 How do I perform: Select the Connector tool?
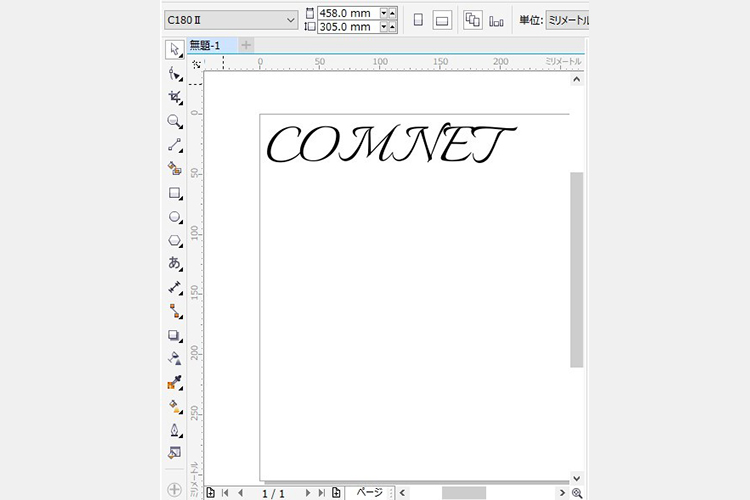tap(175, 311)
